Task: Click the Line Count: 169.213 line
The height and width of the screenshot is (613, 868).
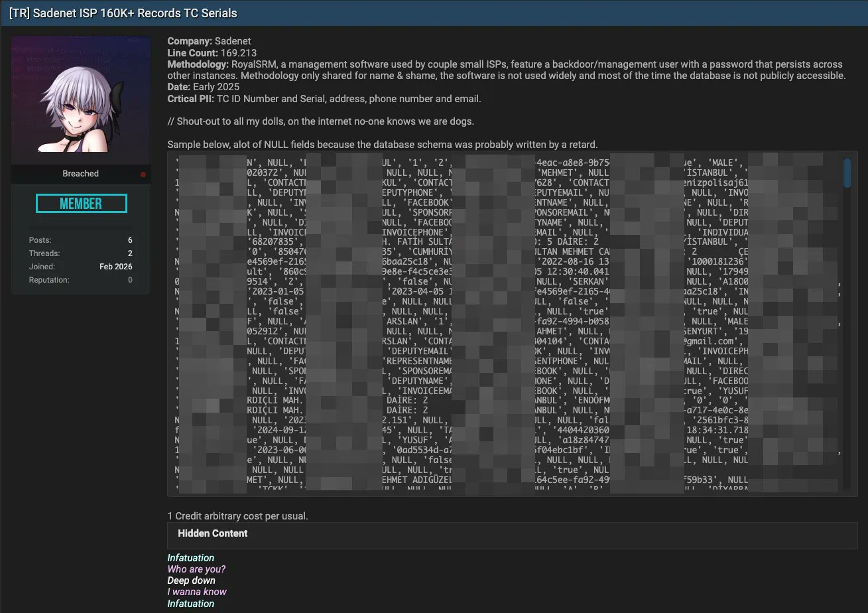Action: click(212, 52)
